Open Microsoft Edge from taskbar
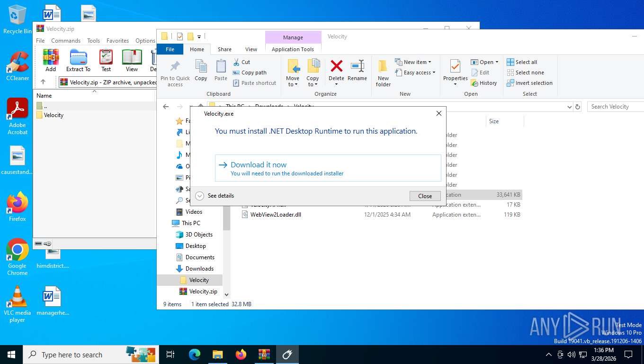This screenshot has width=644, height=364. pyautogui.click(x=194, y=354)
